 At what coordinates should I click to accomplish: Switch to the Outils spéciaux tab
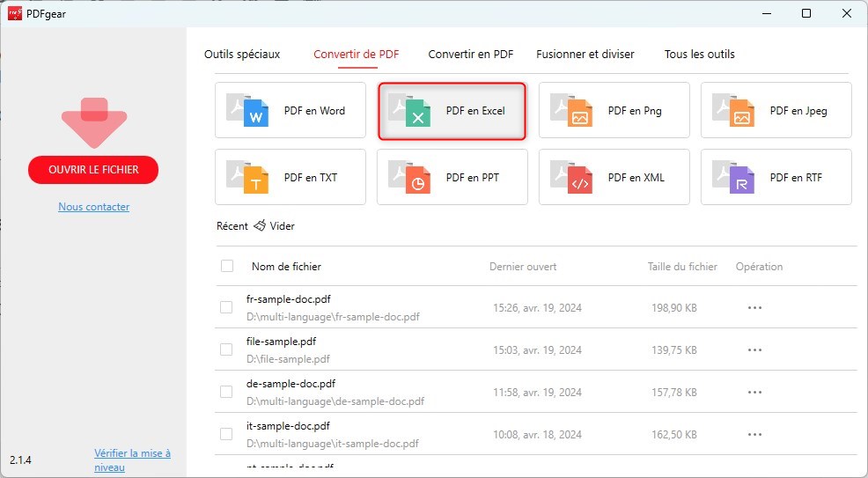click(x=242, y=55)
